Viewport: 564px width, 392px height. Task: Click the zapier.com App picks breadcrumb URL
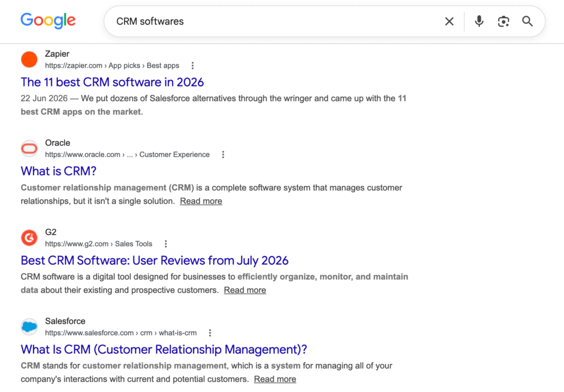pyautogui.click(x=112, y=66)
